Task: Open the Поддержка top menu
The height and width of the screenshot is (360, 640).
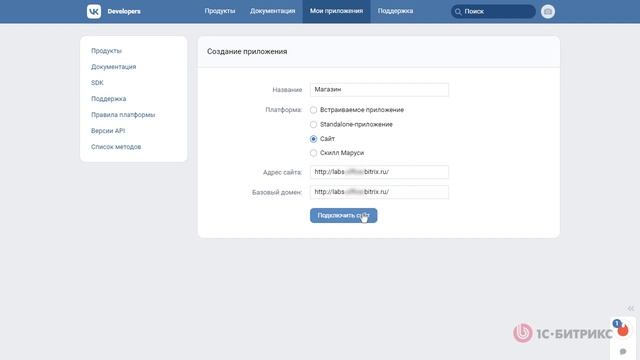Action: [395, 11]
